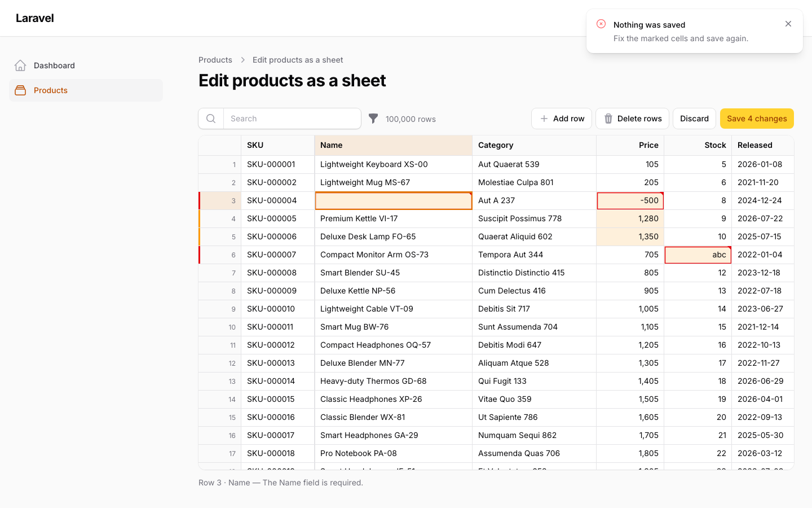Click the Laravel logo text
The height and width of the screenshot is (508, 812).
[35, 18]
